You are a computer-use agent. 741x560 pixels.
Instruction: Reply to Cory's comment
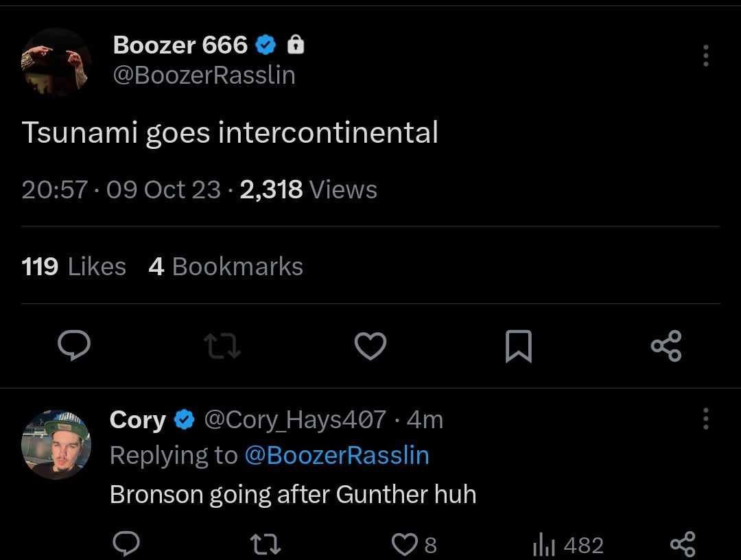click(x=126, y=545)
